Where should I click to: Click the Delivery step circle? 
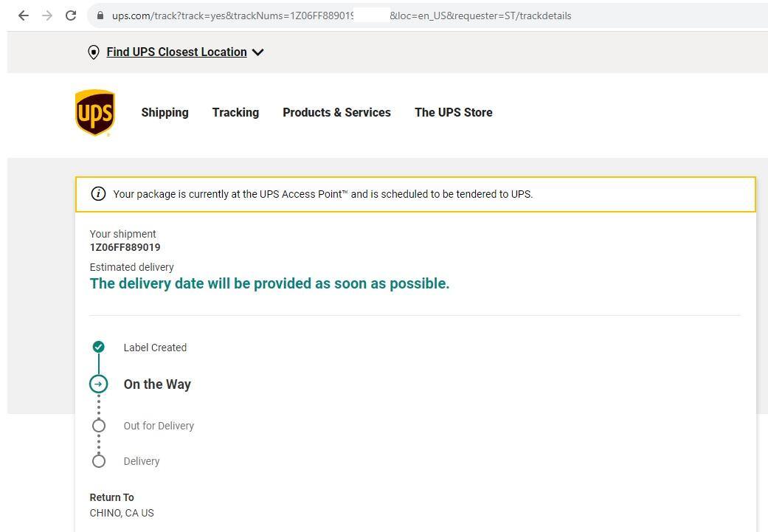(x=99, y=461)
